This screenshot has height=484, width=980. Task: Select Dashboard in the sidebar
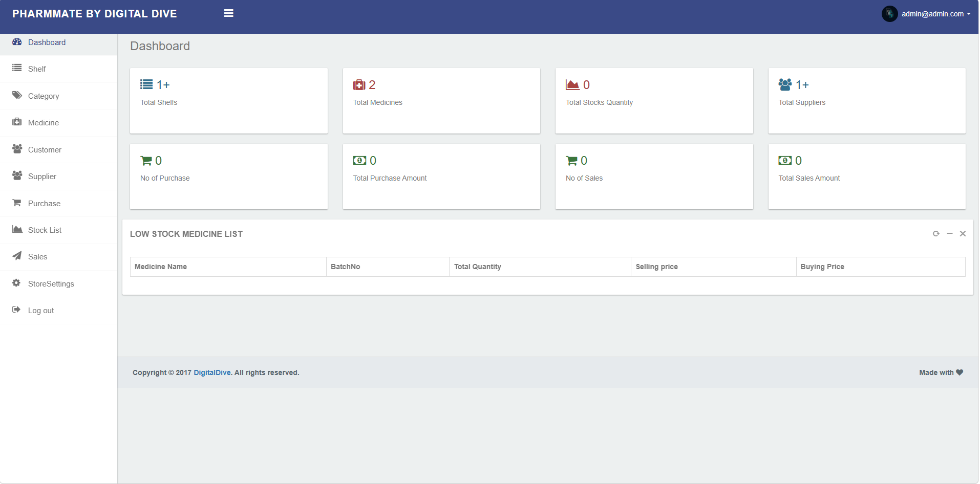click(x=47, y=42)
